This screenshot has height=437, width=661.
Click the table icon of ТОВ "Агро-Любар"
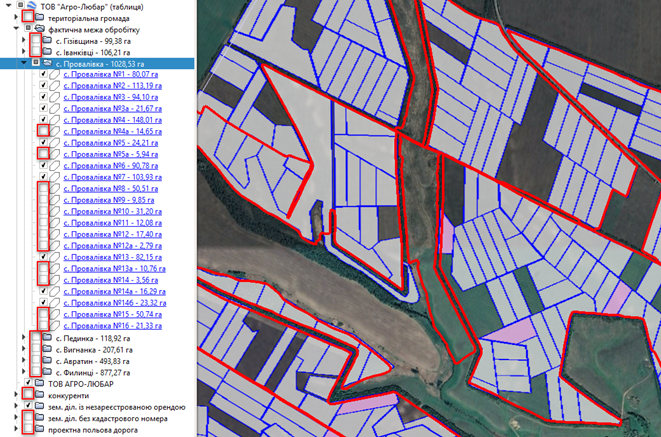coord(27,6)
